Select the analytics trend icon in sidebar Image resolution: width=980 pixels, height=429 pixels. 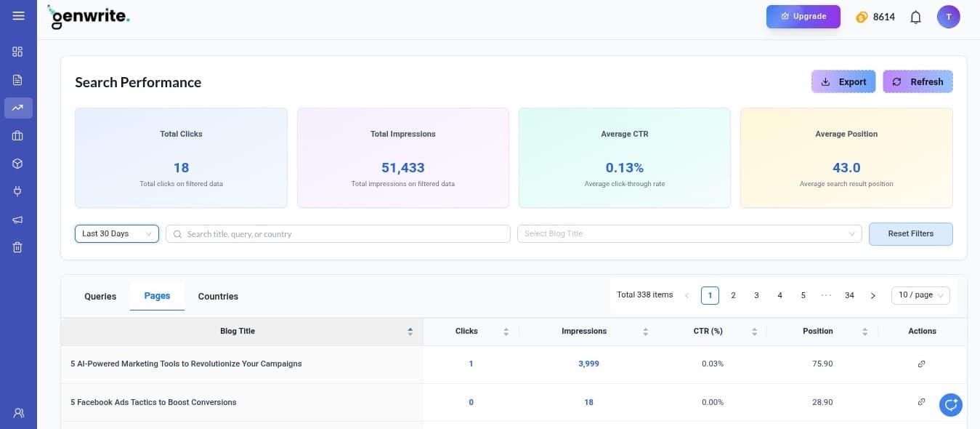(x=18, y=108)
